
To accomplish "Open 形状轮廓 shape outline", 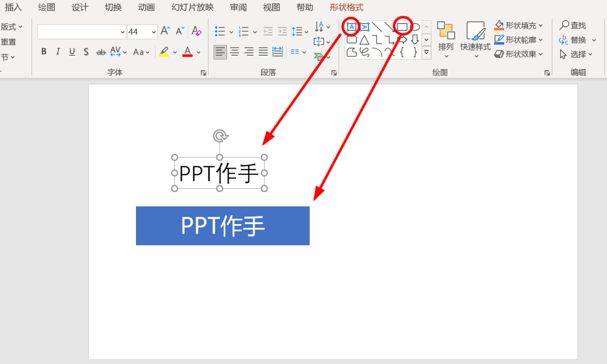I will click(518, 40).
